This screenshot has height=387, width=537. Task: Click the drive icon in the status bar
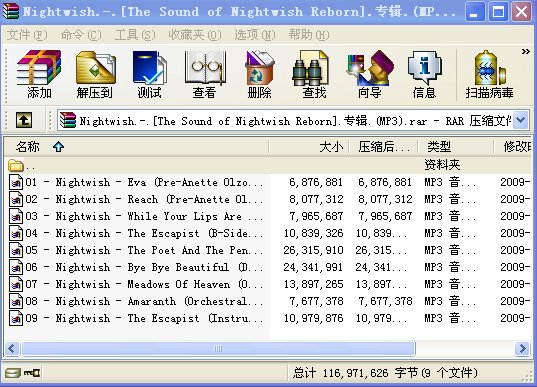click(x=13, y=373)
